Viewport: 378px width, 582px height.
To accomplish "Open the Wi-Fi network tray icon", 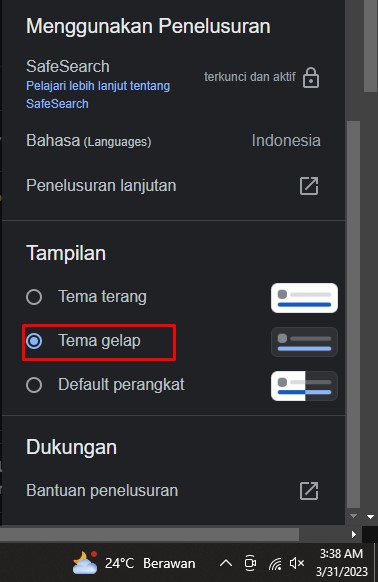I will pos(275,563).
